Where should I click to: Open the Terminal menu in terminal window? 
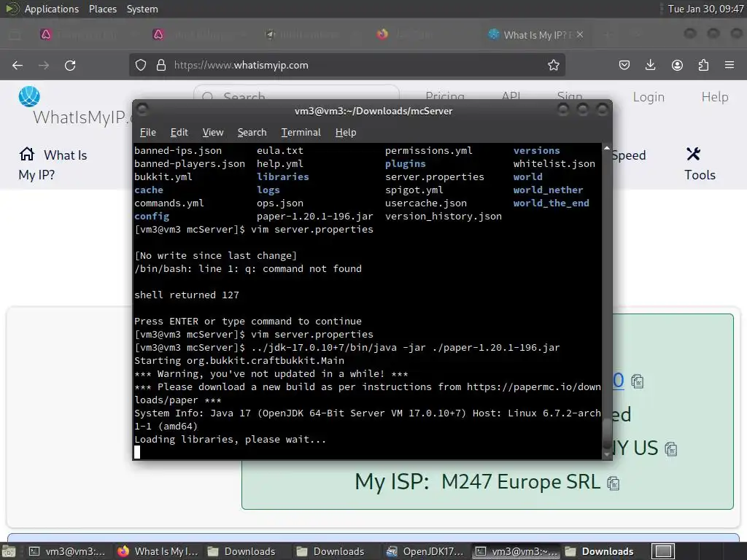[301, 133]
